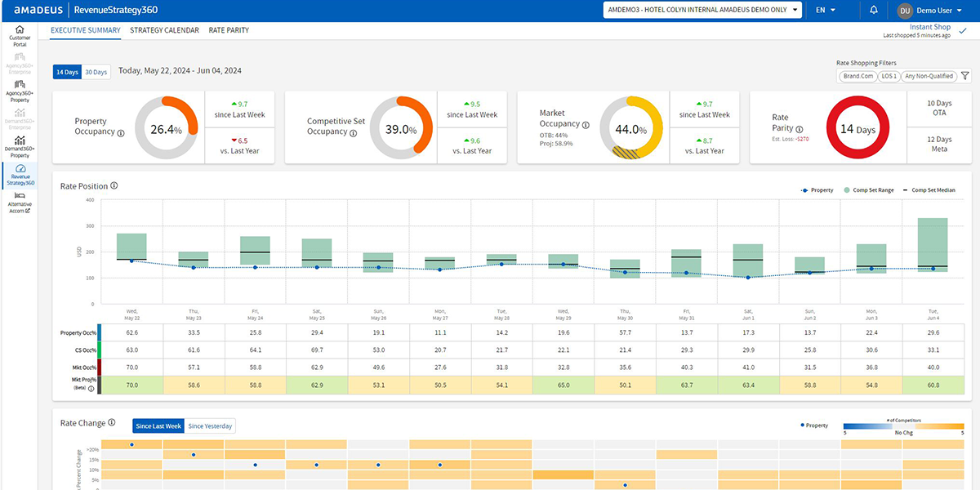
Task: Switch rate view to the 30 Days option
Action: point(96,72)
